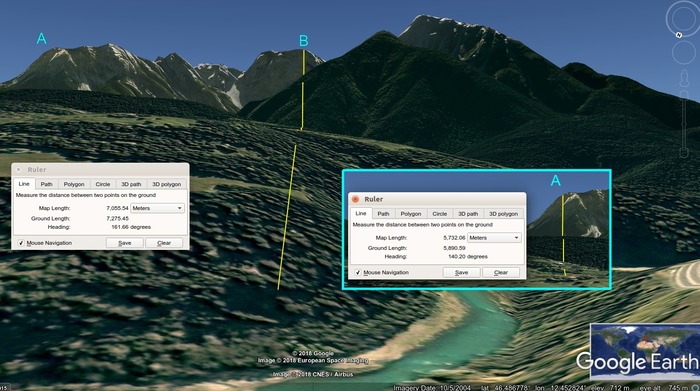Switch to Path tab in left Ruler

click(46, 184)
